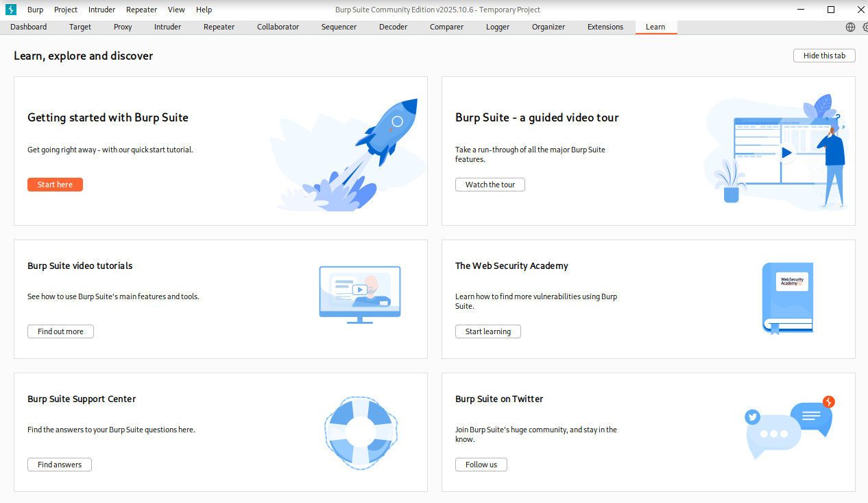This screenshot has height=503, width=868.
Task: Click Burp Suite on Twitter heading
Action: click(x=499, y=399)
